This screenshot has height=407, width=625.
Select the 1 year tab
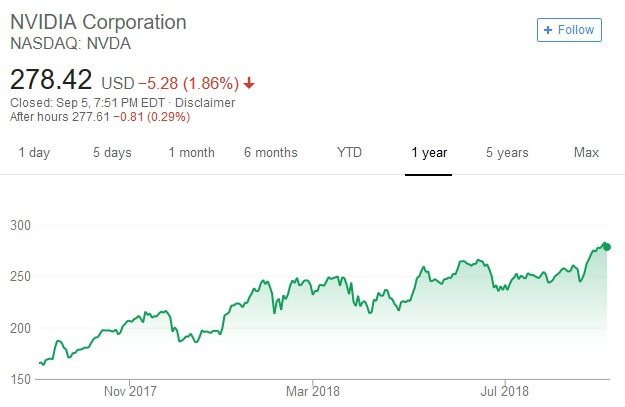[x=429, y=153]
